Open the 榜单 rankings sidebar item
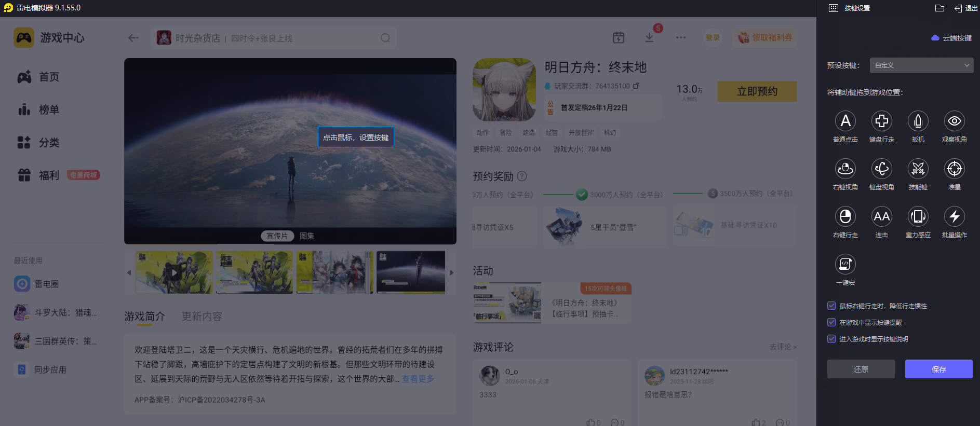This screenshot has width=980, height=426. 49,110
